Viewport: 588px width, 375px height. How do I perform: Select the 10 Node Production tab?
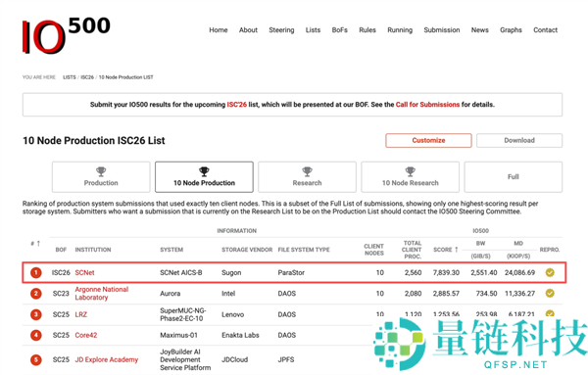coord(204,177)
